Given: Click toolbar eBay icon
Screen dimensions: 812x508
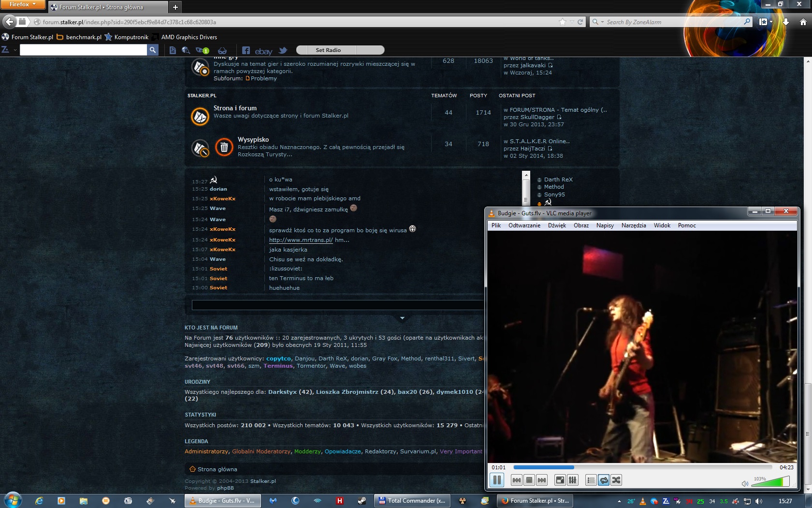Looking at the screenshot, I should pos(263,51).
